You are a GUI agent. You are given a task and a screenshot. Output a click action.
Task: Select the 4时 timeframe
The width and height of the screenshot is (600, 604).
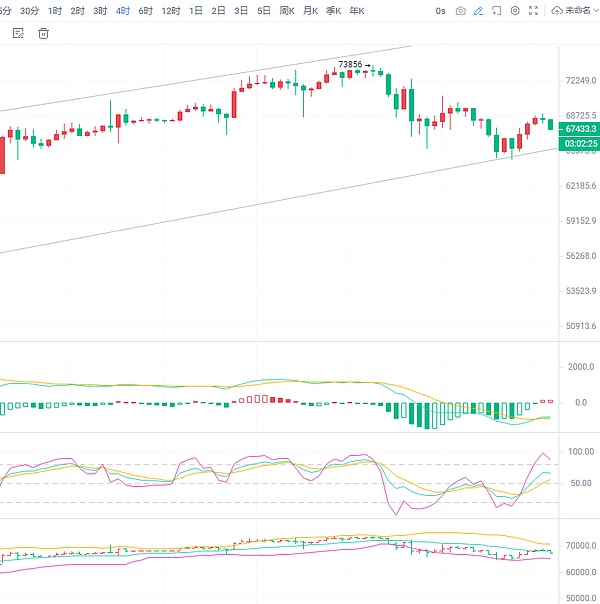point(122,11)
